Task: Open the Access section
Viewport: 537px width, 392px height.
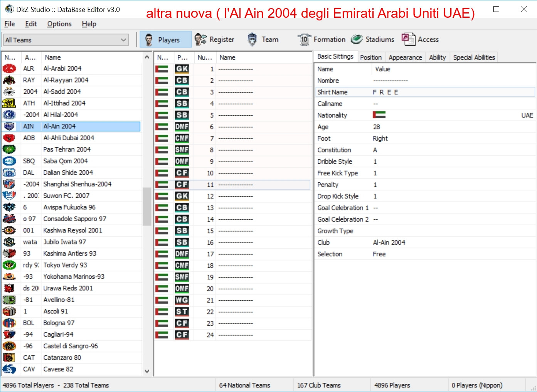Action: pos(420,40)
